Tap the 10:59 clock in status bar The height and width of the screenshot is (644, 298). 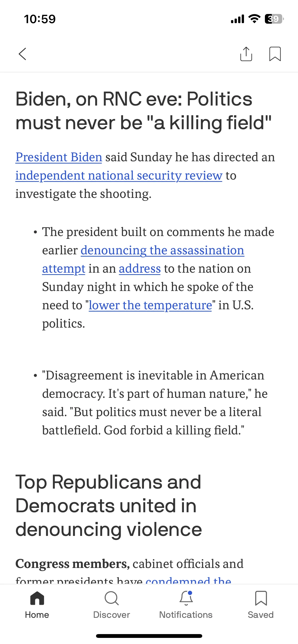tap(40, 19)
